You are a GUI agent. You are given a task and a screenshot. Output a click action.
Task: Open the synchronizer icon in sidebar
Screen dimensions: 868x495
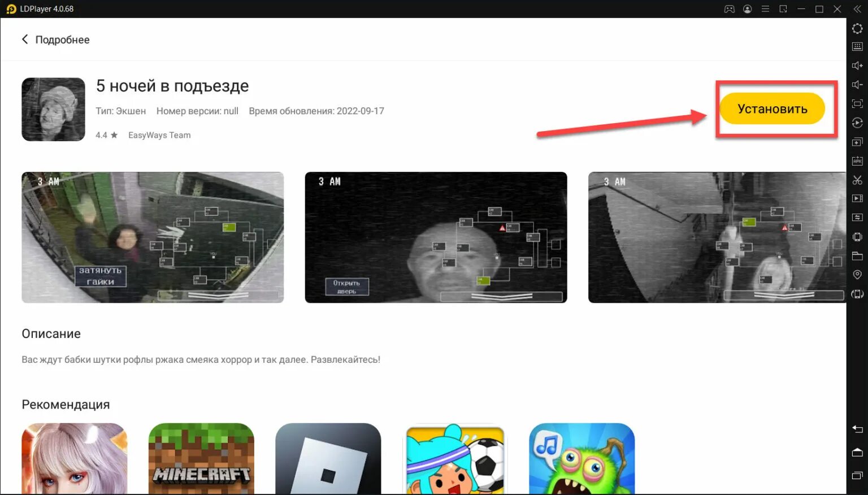pos(857,218)
